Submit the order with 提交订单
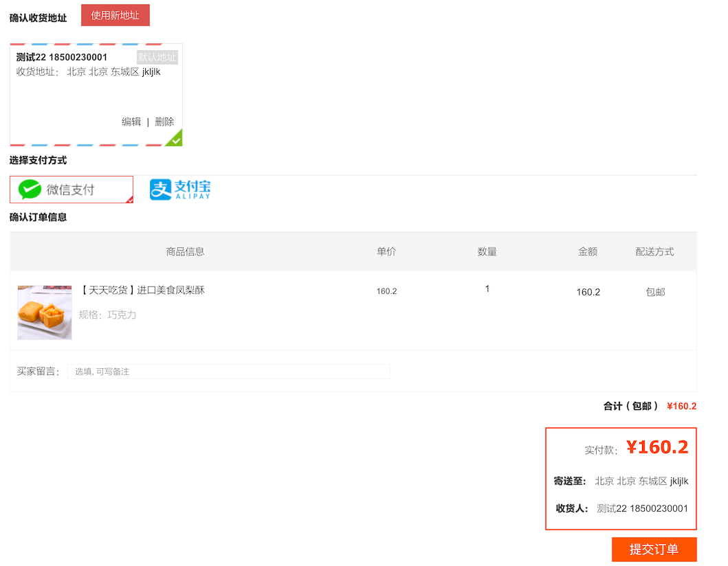The height and width of the screenshot is (566, 728). tap(654, 550)
